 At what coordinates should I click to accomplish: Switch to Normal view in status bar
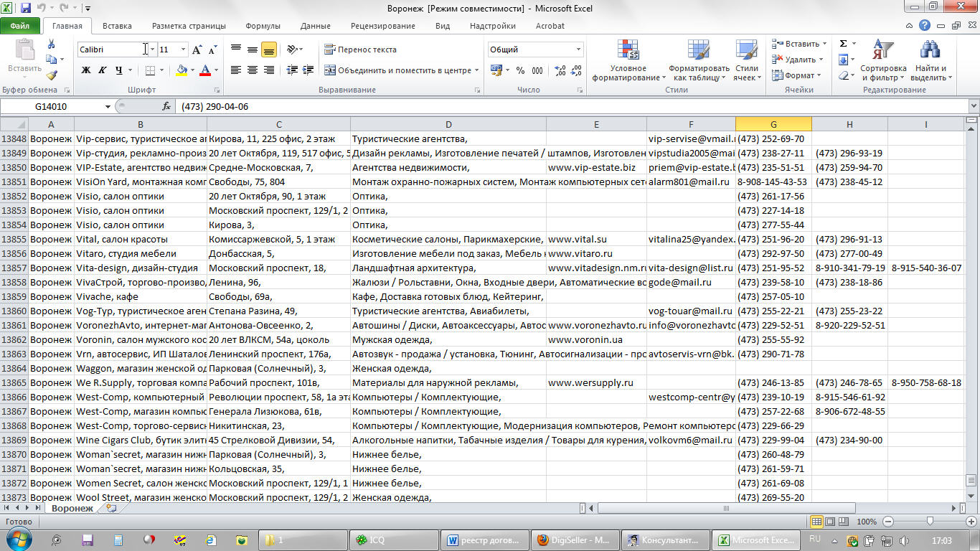[816, 522]
